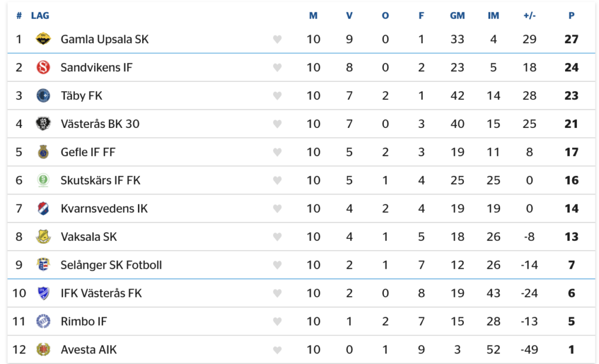Viewport: 599px width, 364px height.
Task: Click the +/- goal difference header
Action: pos(529,16)
